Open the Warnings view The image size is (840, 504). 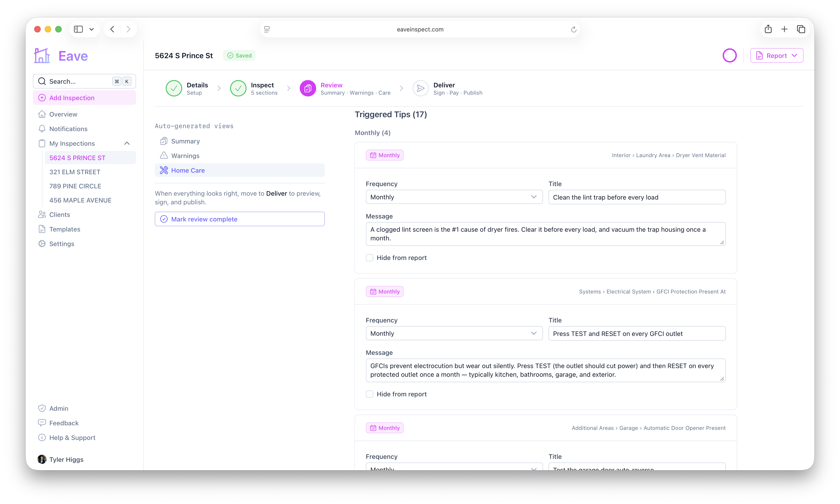point(240,156)
